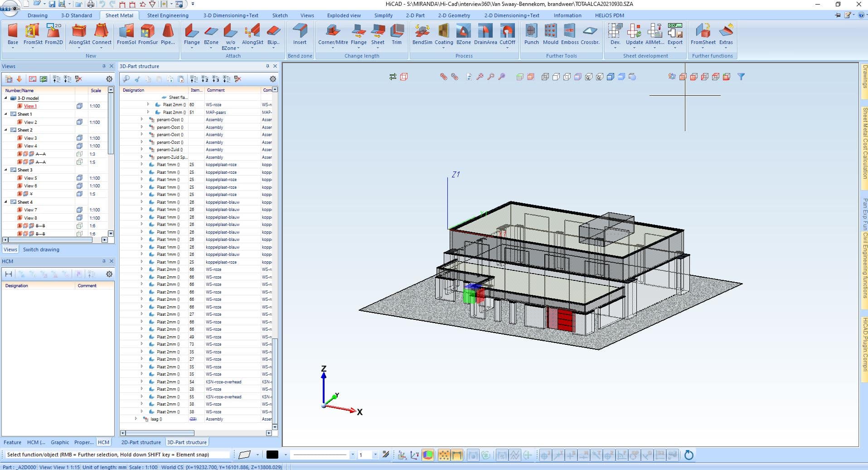Open the line type dropdown
868x470 pixels.
pyautogui.click(x=352, y=455)
